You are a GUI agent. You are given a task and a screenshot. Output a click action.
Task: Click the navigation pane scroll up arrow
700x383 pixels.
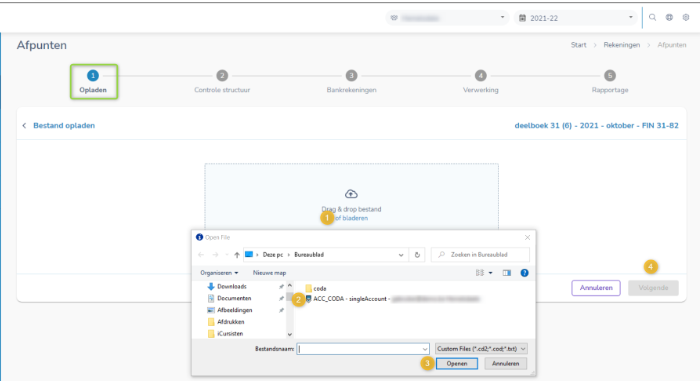pyautogui.click(x=290, y=286)
